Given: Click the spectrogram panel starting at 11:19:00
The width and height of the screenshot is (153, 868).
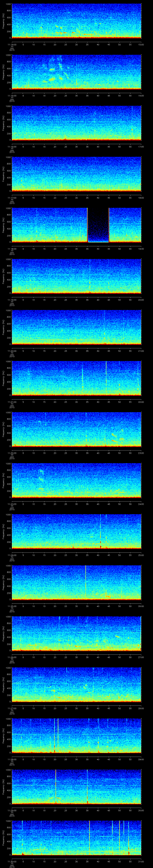Looking at the screenshot, I should (x=76, y=276).
